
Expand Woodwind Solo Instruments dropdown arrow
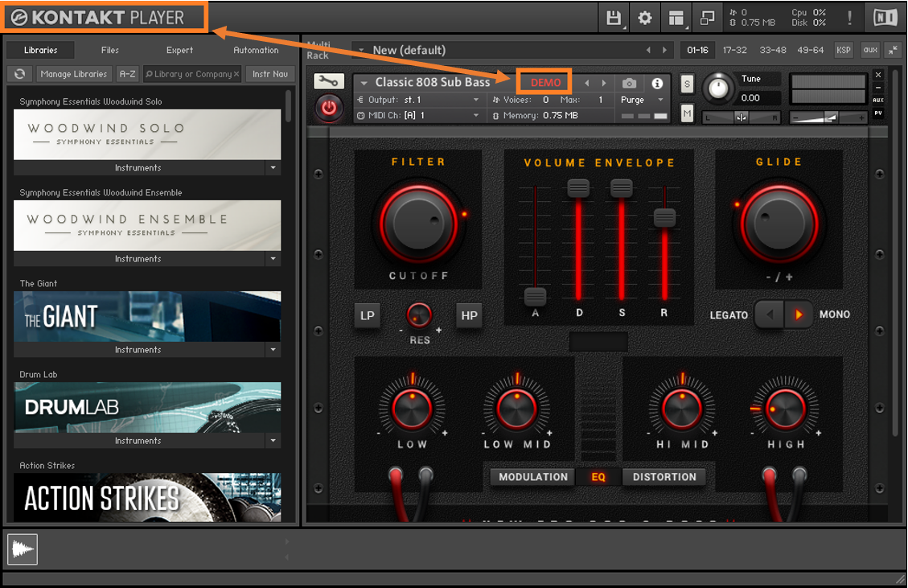click(x=273, y=168)
